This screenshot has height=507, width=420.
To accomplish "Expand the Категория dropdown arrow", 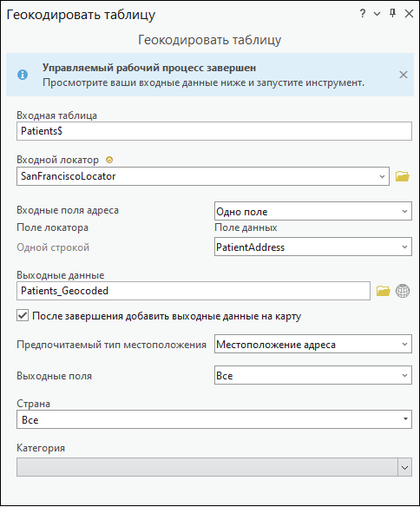I will click(404, 467).
